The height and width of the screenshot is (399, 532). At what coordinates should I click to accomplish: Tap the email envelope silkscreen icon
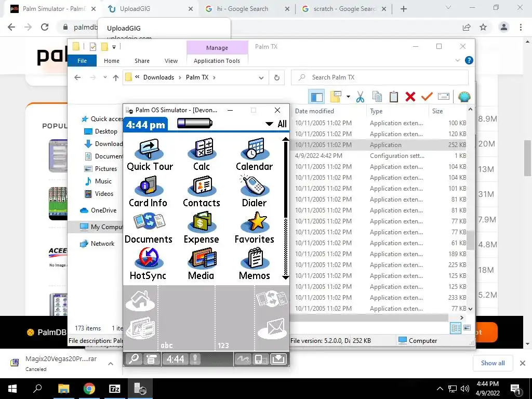click(x=272, y=329)
